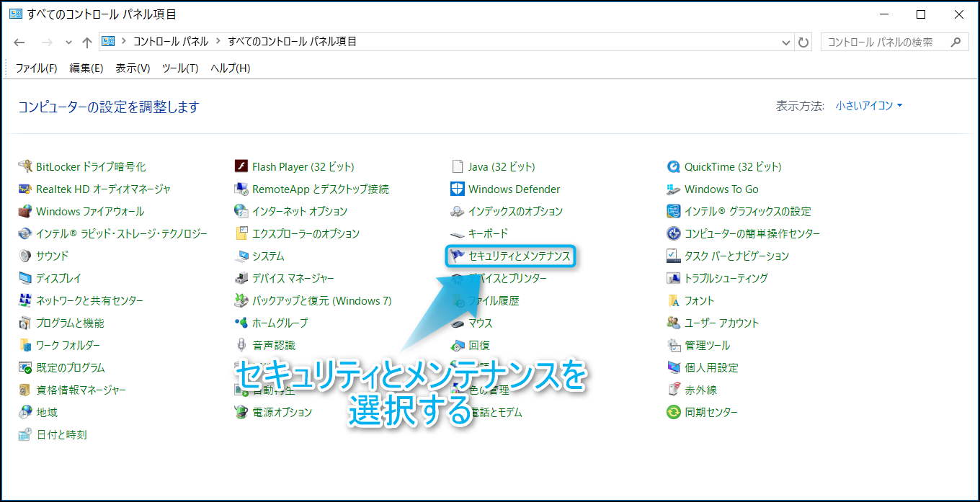
Task: Click the 同期センター green sync icon
Action: [674, 413]
